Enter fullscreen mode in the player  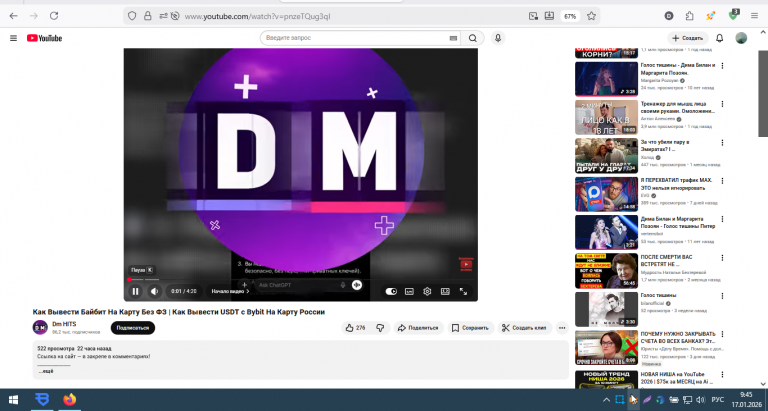click(463, 291)
